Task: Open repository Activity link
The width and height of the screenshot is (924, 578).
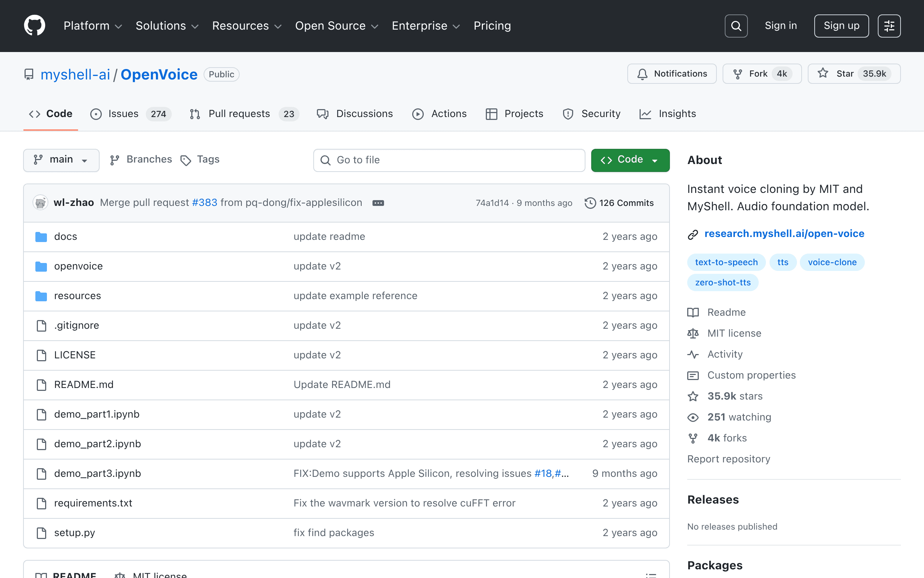Action: (715, 354)
